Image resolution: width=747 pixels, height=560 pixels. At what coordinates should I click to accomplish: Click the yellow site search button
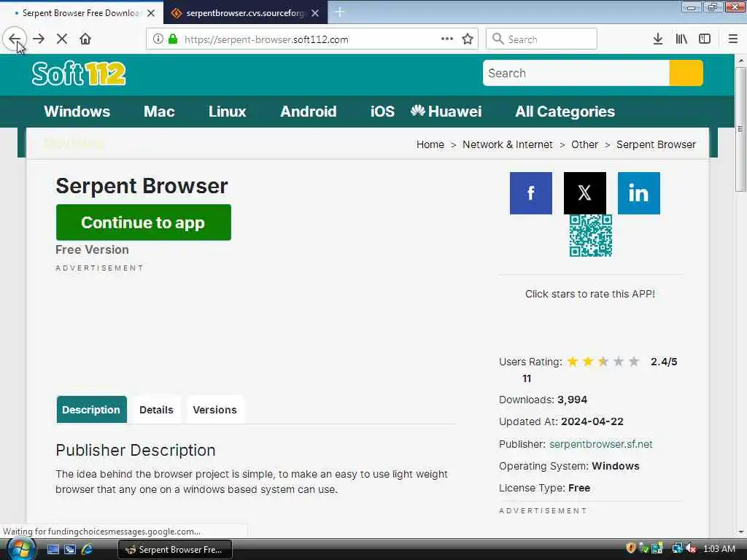point(686,74)
